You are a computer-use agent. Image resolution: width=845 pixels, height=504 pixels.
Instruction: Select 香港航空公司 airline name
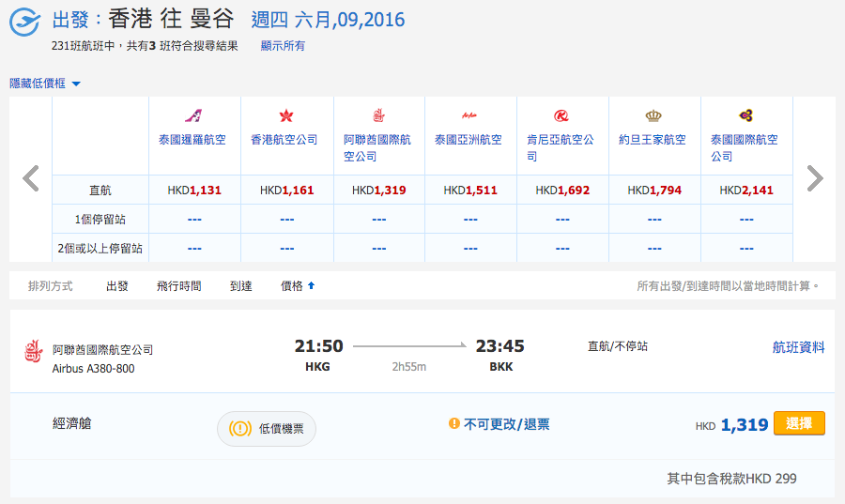coord(284,140)
